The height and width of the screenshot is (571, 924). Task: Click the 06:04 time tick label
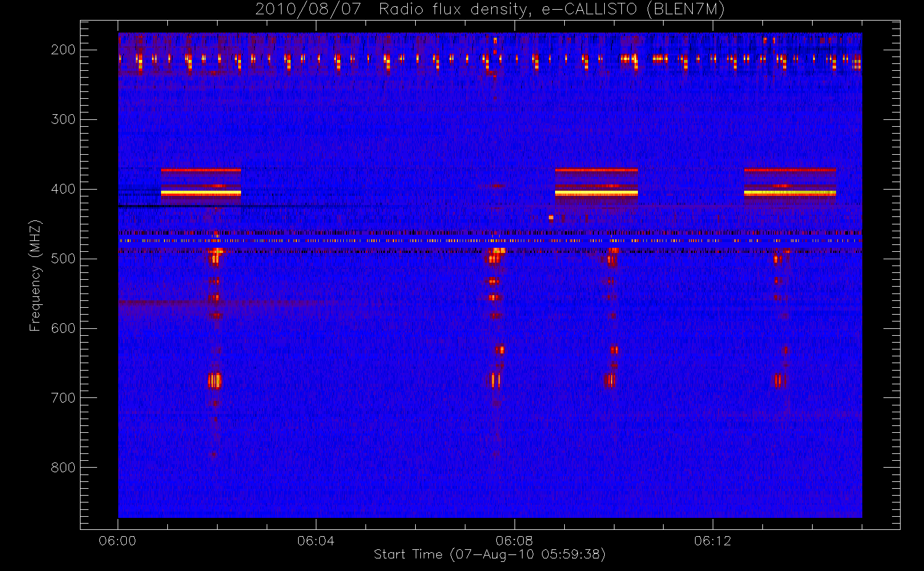pyautogui.click(x=316, y=541)
